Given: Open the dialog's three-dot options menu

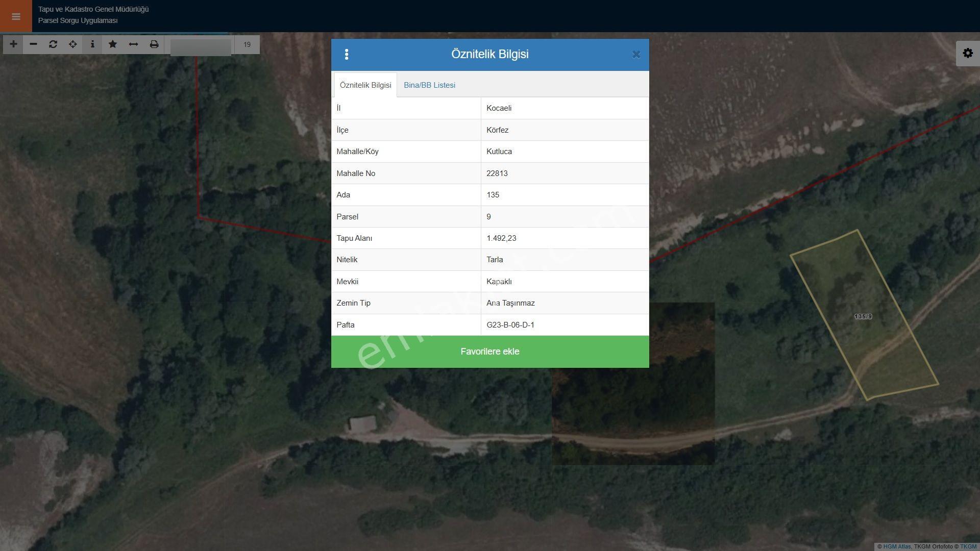Looking at the screenshot, I should [347, 55].
